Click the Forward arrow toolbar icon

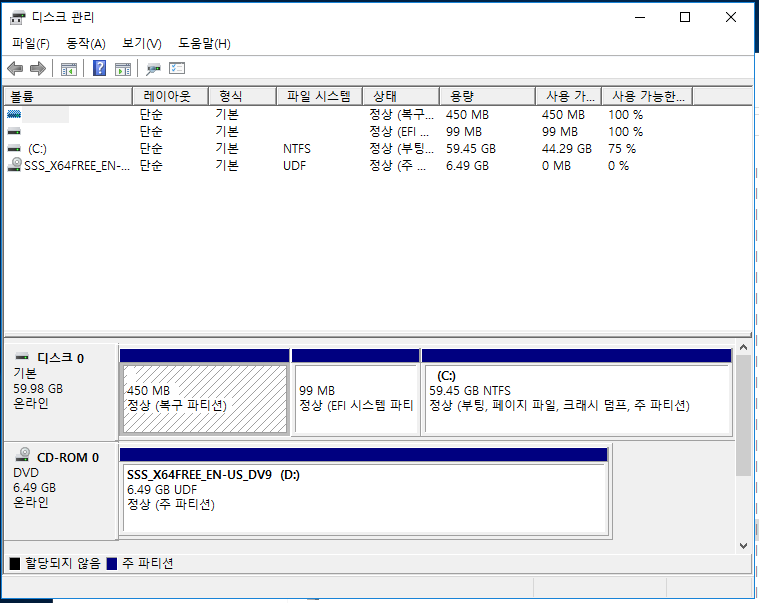click(x=38, y=69)
